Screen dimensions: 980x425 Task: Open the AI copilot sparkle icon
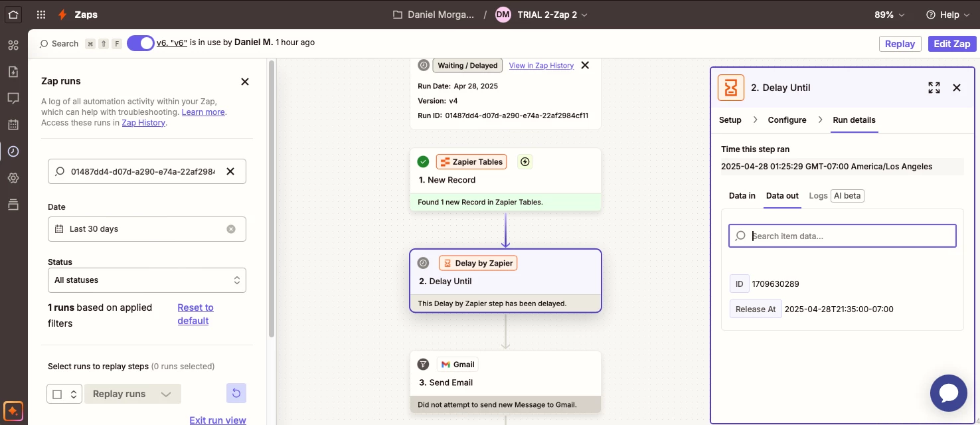pyautogui.click(x=13, y=410)
